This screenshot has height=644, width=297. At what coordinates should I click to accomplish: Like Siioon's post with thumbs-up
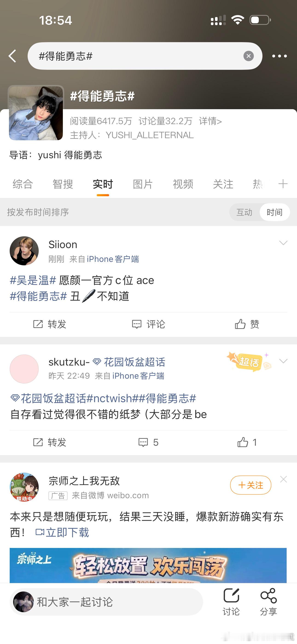(x=247, y=324)
